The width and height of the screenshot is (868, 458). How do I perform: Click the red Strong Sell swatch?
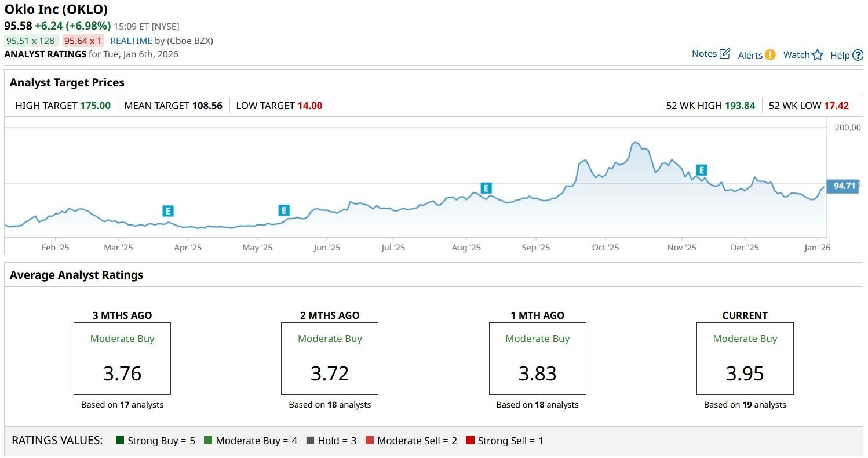pos(470,441)
